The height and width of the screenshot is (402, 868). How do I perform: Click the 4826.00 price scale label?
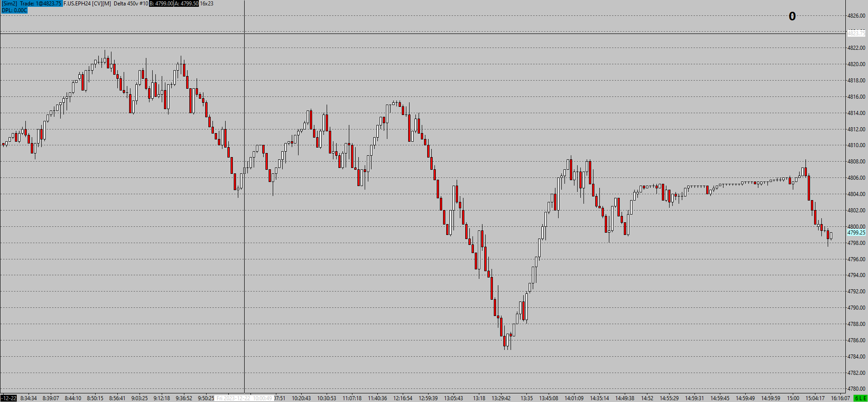pos(856,16)
